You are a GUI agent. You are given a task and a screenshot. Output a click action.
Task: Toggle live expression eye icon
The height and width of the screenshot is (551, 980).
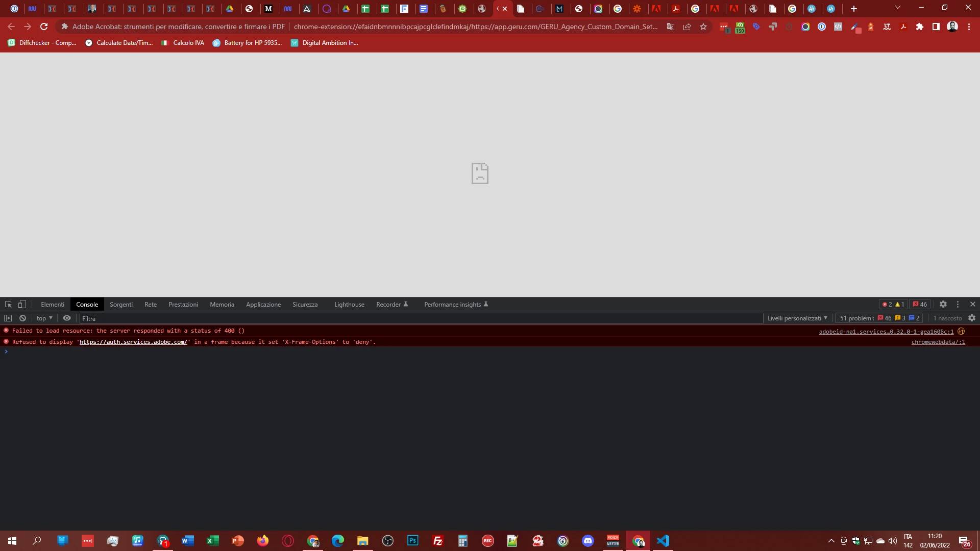coord(67,318)
